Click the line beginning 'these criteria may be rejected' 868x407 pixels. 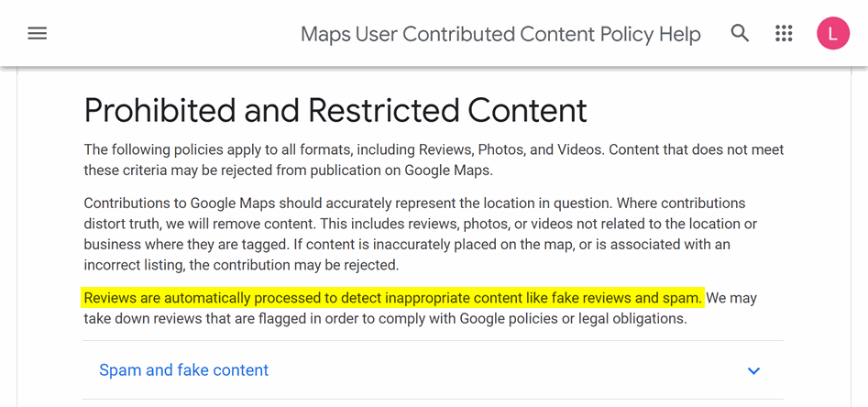coord(289,170)
